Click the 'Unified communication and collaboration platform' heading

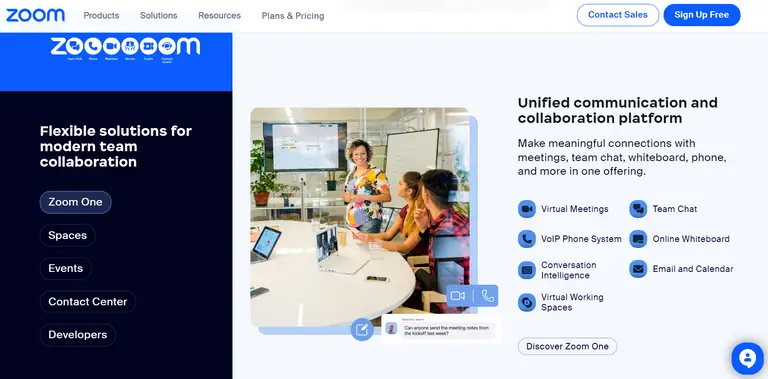point(618,110)
